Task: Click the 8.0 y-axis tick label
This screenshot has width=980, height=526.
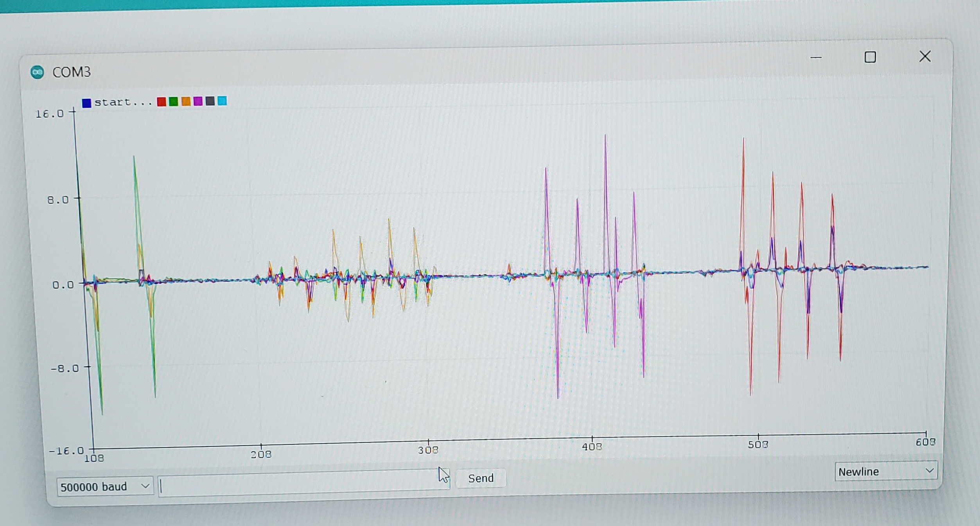Action: [58, 200]
